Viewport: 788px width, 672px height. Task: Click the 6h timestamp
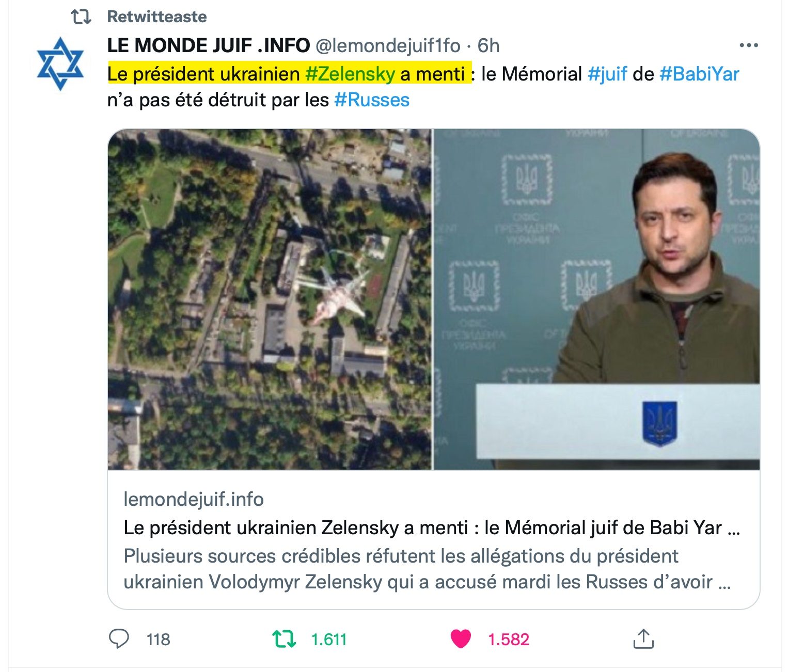point(488,45)
